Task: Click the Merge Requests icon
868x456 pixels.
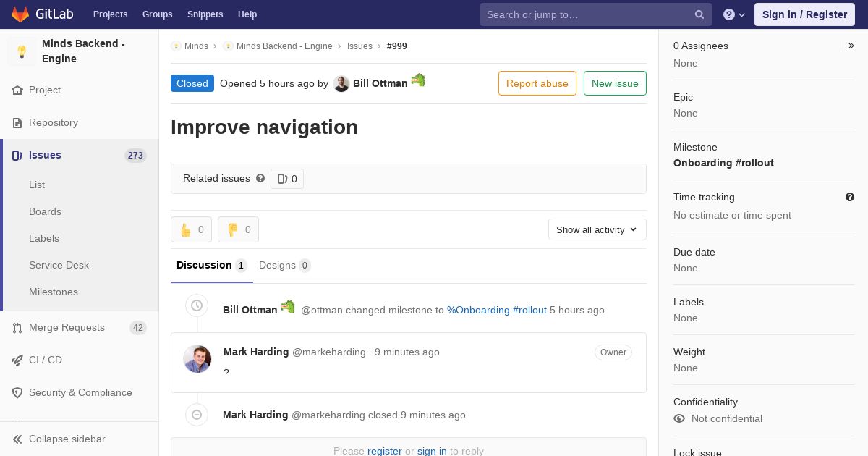Action: coord(17,328)
